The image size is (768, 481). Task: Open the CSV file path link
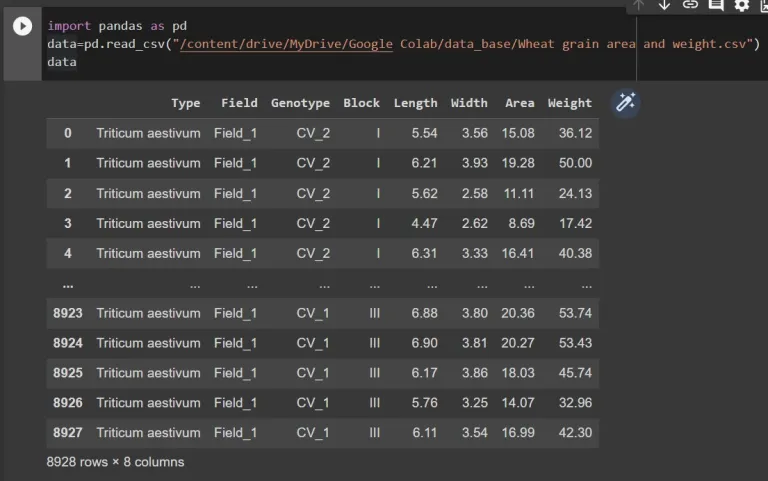[x=286, y=44]
